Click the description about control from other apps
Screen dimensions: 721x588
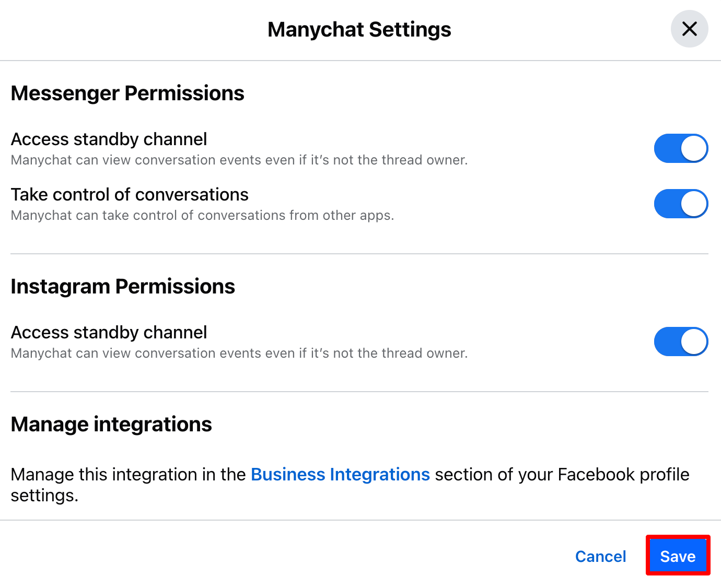pyautogui.click(x=202, y=216)
